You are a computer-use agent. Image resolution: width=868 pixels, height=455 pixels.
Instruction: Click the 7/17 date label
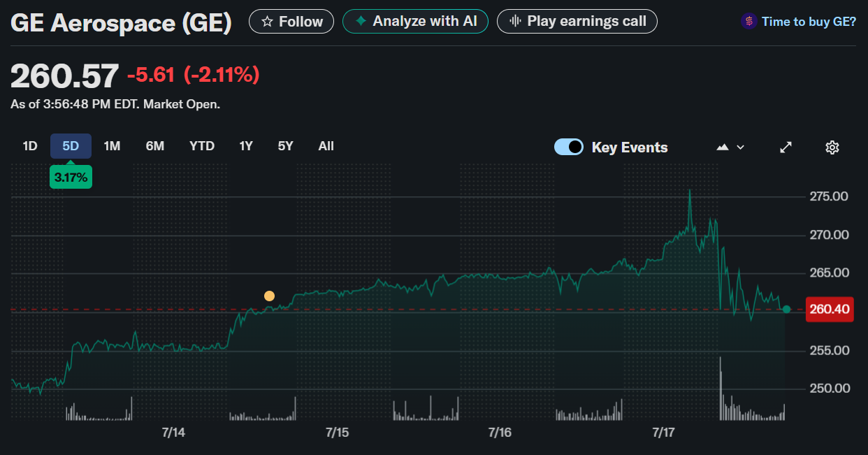(663, 433)
